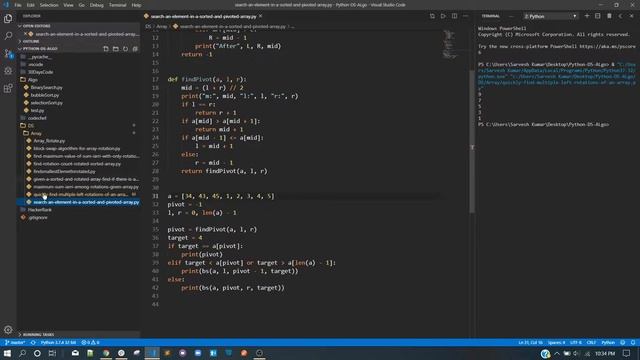640x360 pixels.
Task: Click the Windows Start button
Action: click(x=7, y=353)
